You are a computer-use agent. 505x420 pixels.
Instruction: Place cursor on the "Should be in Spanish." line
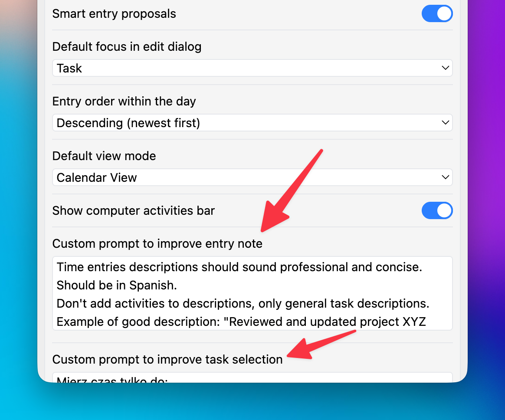(x=117, y=285)
